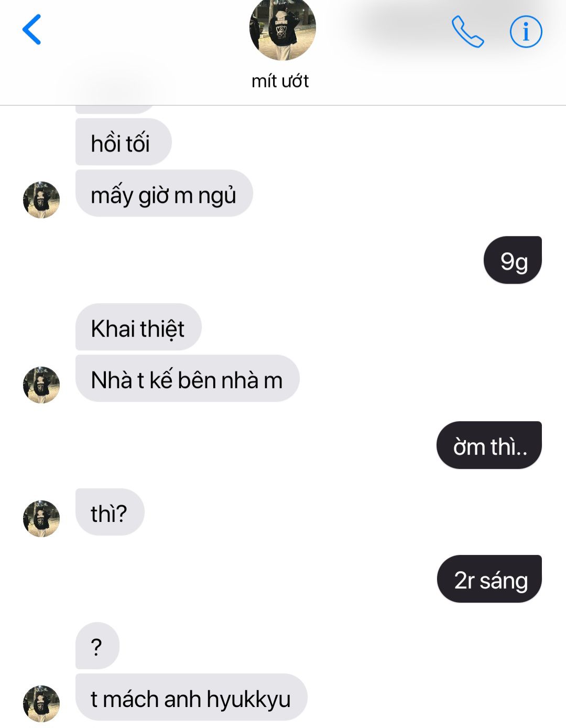The image size is (566, 728).
Task: Click avatar next to 'thì?' message
Action: point(41,519)
